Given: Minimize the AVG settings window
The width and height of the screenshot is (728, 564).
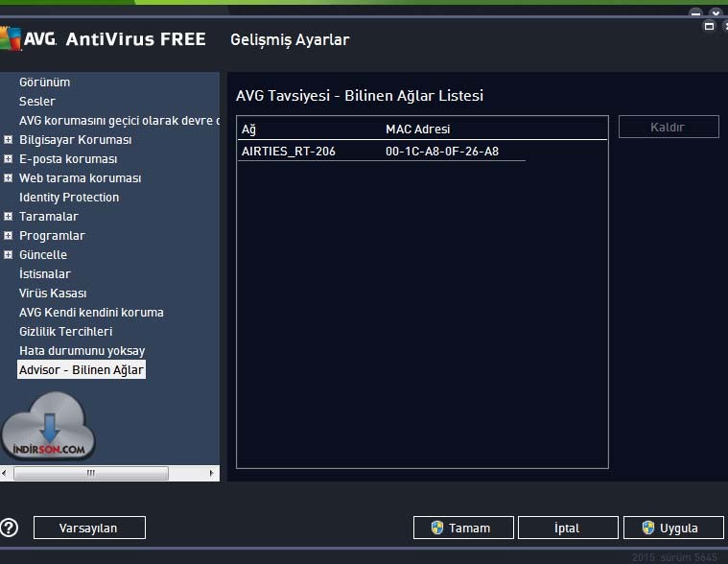Looking at the screenshot, I should click(x=695, y=13).
